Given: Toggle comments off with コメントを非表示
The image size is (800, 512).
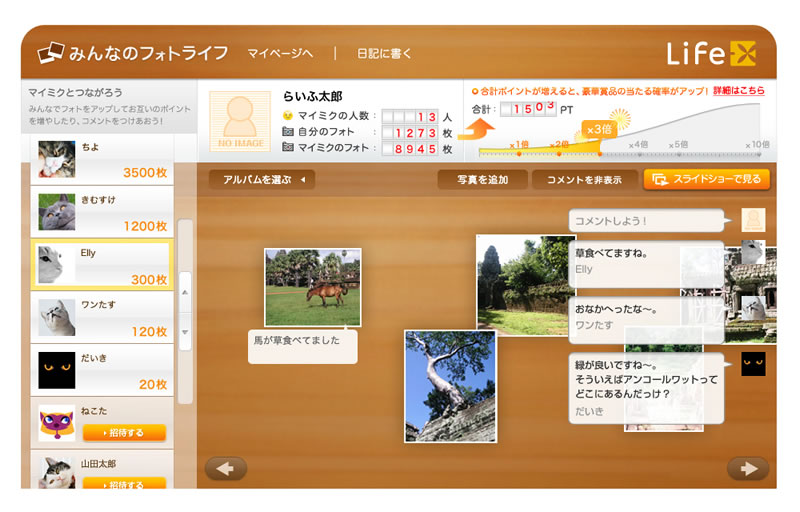Looking at the screenshot, I should [583, 180].
